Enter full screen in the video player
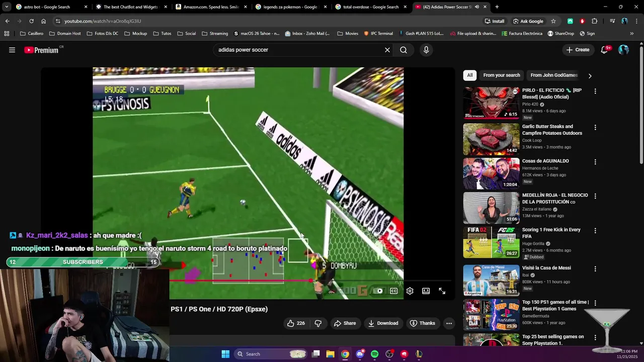644x362 pixels. tap(442, 291)
